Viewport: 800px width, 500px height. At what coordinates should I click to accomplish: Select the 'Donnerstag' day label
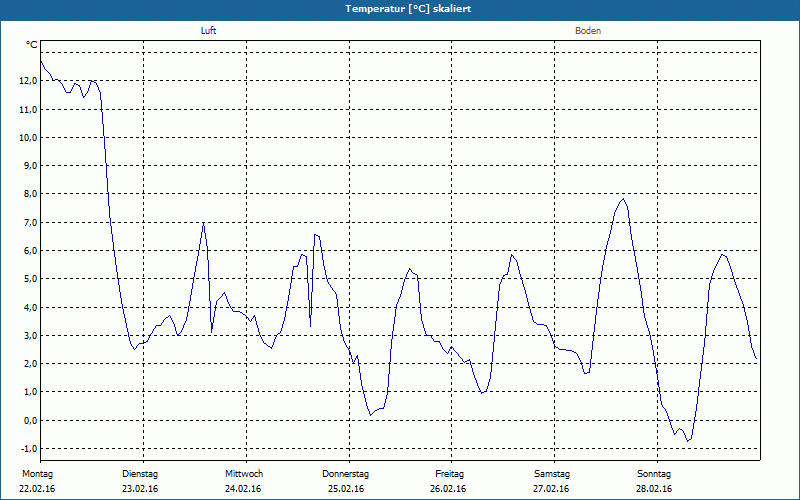pyautogui.click(x=345, y=474)
